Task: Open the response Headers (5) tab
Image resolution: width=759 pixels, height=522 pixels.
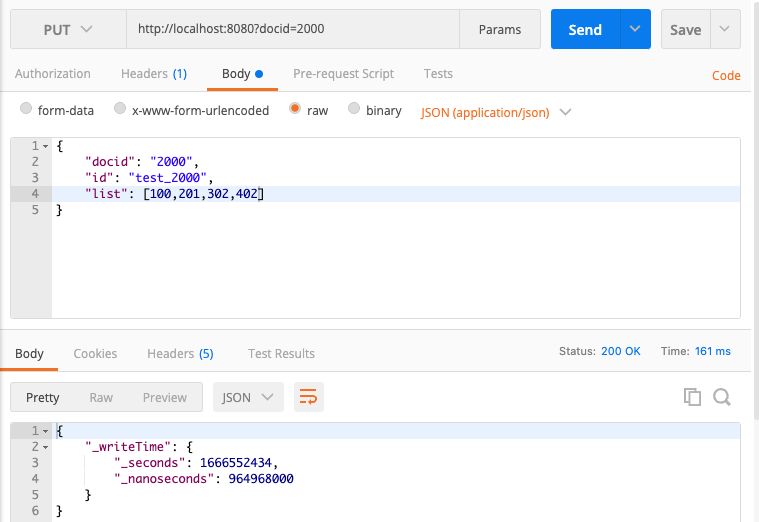Action: pyautogui.click(x=180, y=353)
